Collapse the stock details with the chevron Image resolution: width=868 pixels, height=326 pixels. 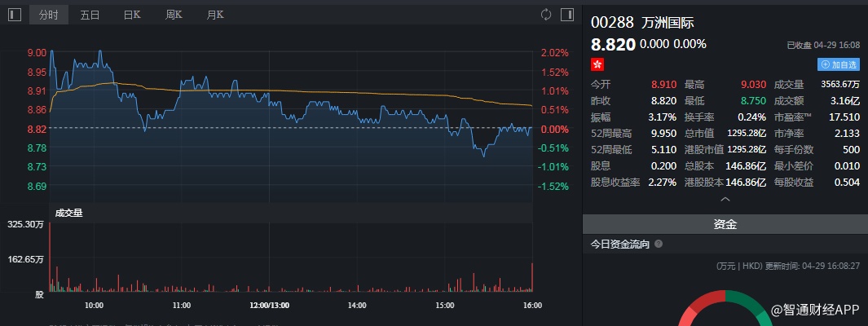(725, 199)
